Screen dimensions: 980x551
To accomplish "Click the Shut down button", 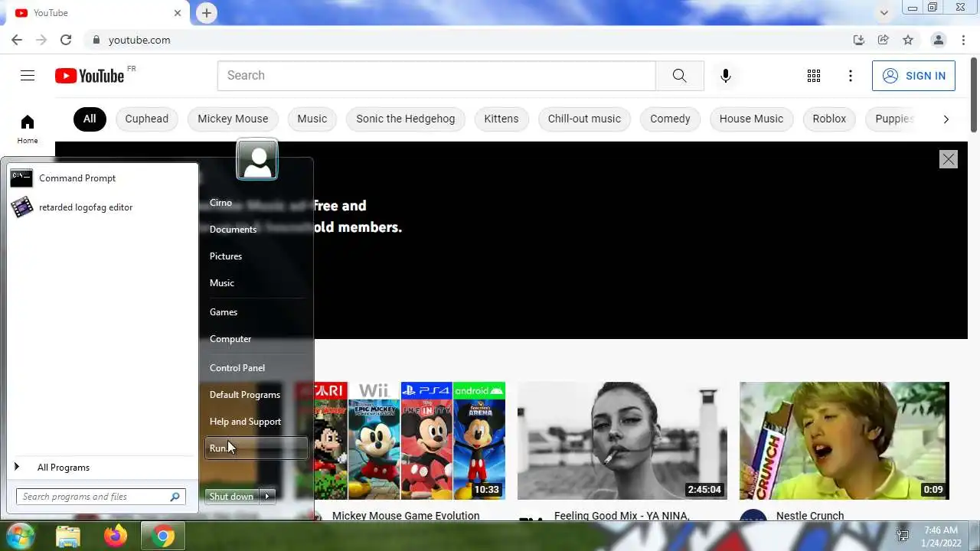I will click(231, 496).
